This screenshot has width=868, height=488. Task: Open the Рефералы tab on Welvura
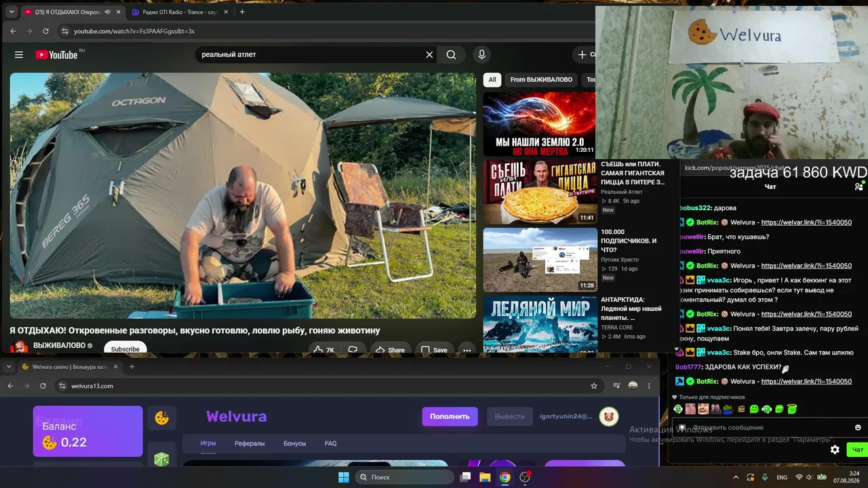(250, 443)
